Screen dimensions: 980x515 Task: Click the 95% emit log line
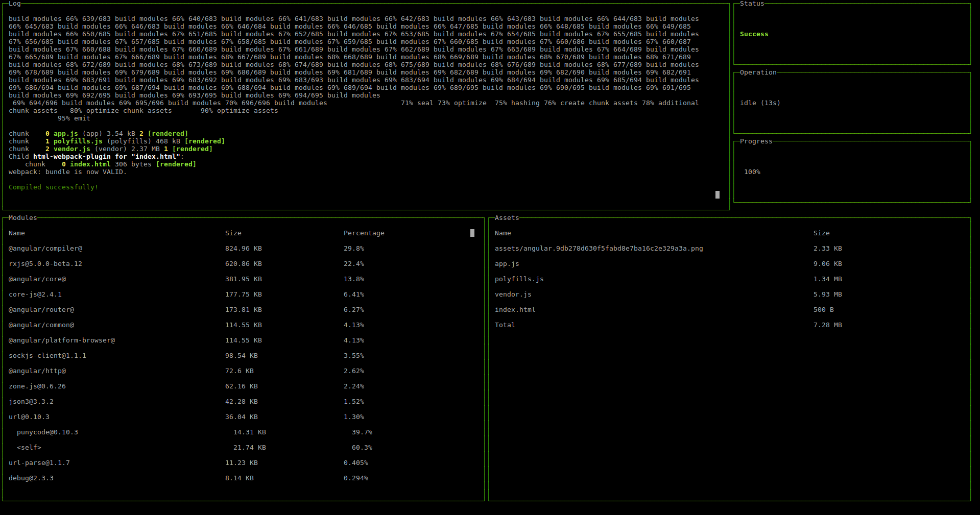coord(74,118)
